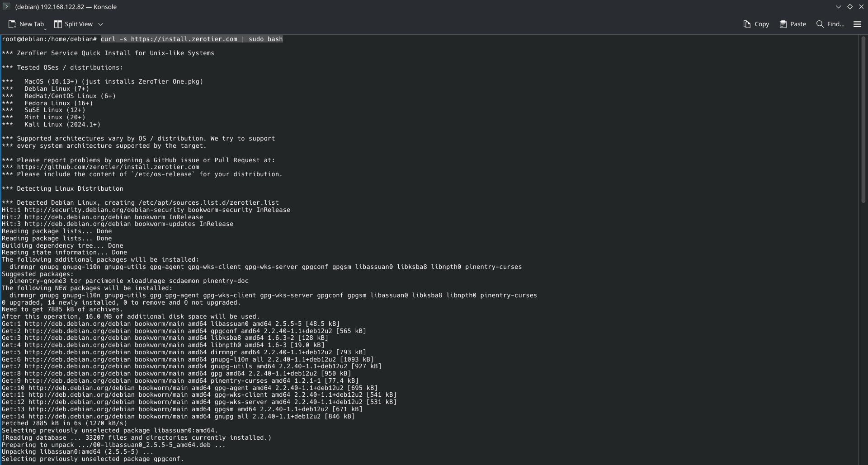This screenshot has width=868, height=465.
Task: Click the window title text "192.168.122.82 — Konsole"
Action: (x=66, y=7)
